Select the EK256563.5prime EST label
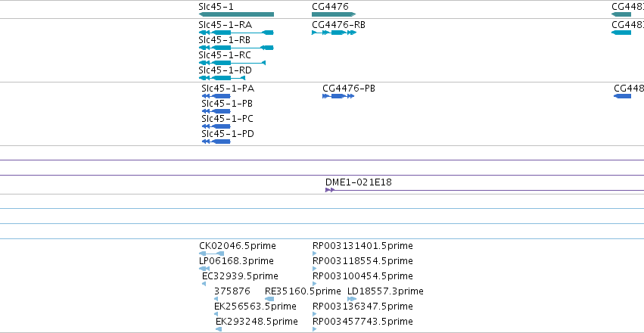This screenshot has height=333, width=644. pyautogui.click(x=255, y=307)
